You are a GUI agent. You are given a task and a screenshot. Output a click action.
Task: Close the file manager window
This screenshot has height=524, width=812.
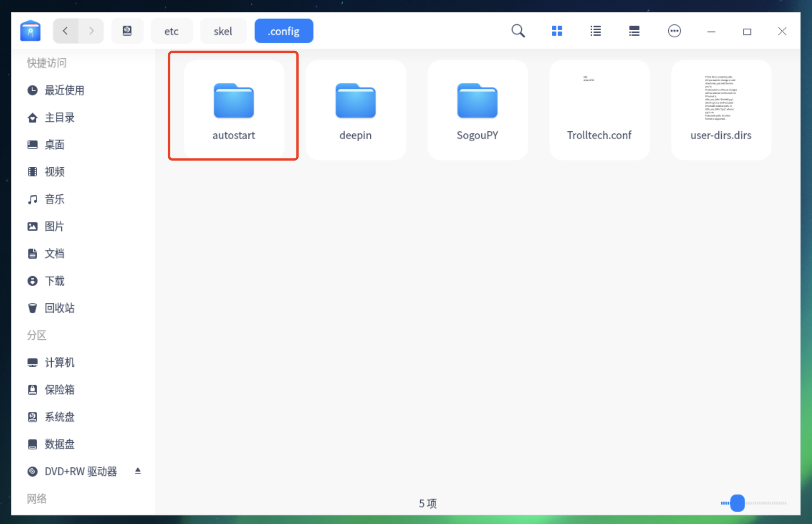[782, 31]
